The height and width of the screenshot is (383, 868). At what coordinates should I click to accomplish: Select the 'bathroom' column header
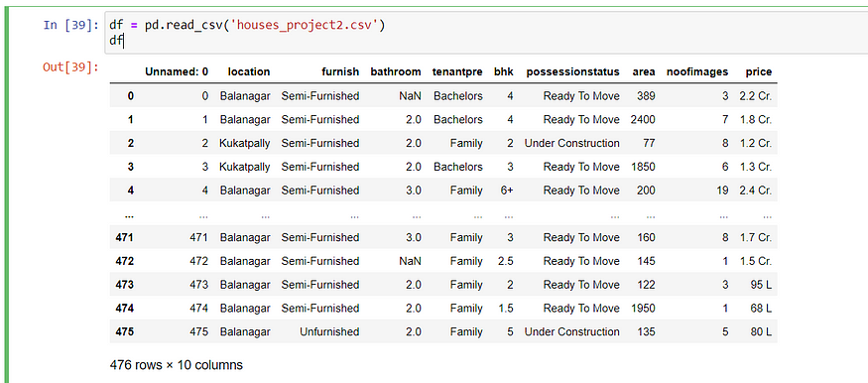(x=396, y=72)
